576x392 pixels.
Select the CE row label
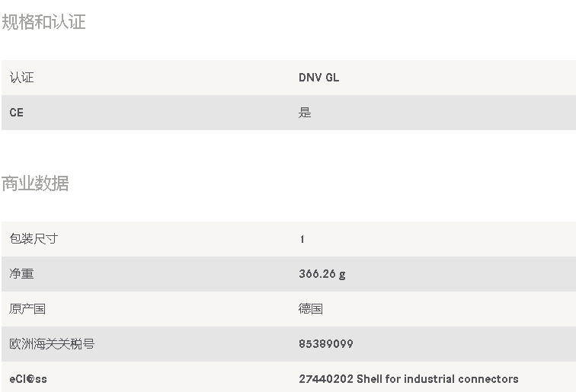[x=17, y=113]
